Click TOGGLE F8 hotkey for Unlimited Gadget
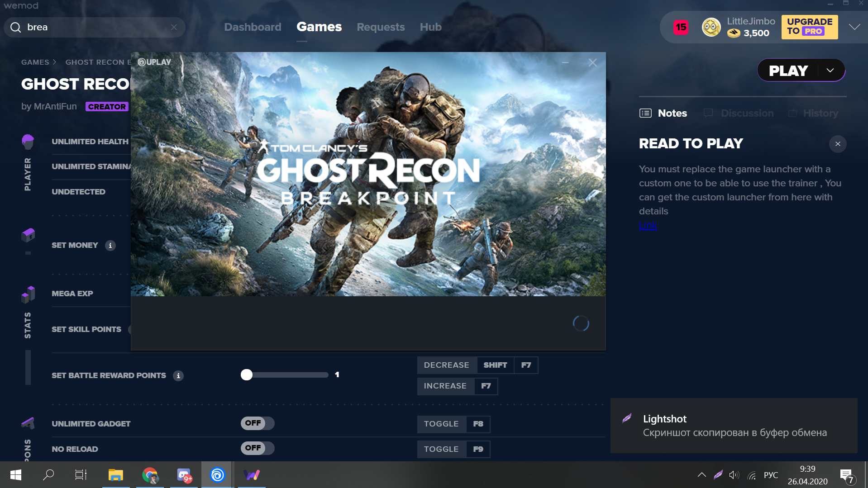Image resolution: width=868 pixels, height=488 pixels. tap(453, 424)
